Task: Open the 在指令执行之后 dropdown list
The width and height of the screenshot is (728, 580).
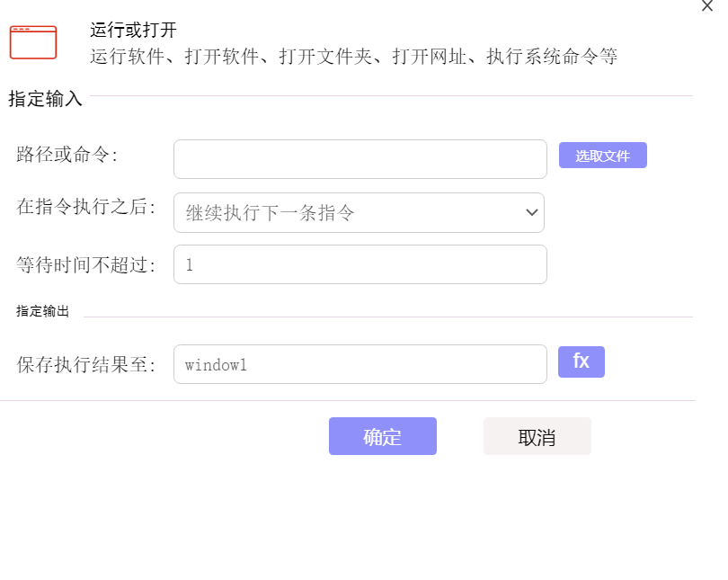Action: (x=359, y=213)
